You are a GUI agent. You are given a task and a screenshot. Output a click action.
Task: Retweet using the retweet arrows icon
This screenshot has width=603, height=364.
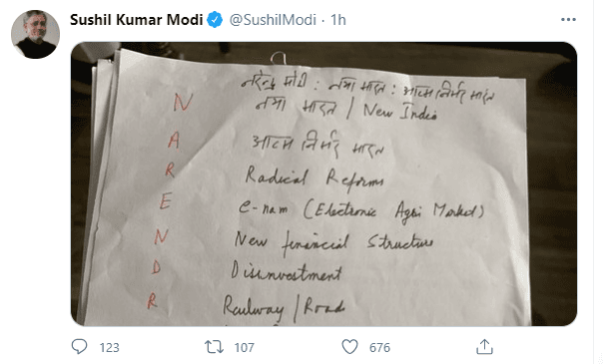coord(214,347)
